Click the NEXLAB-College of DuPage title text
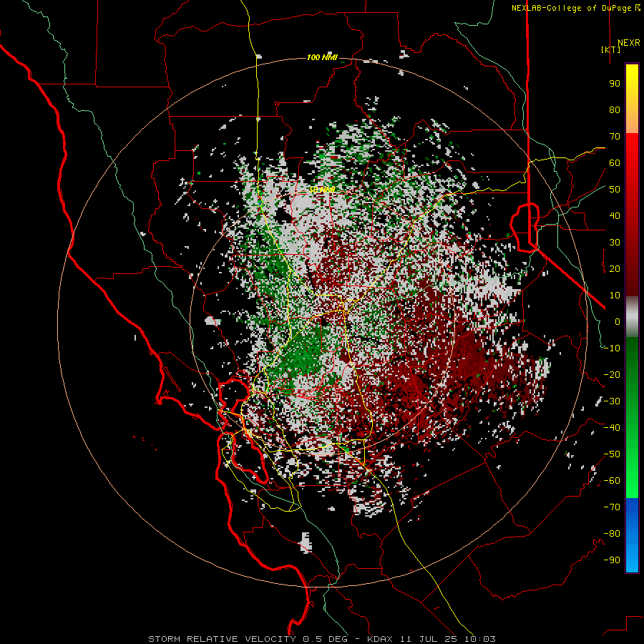Screen dimensions: 644x644 [575, 8]
